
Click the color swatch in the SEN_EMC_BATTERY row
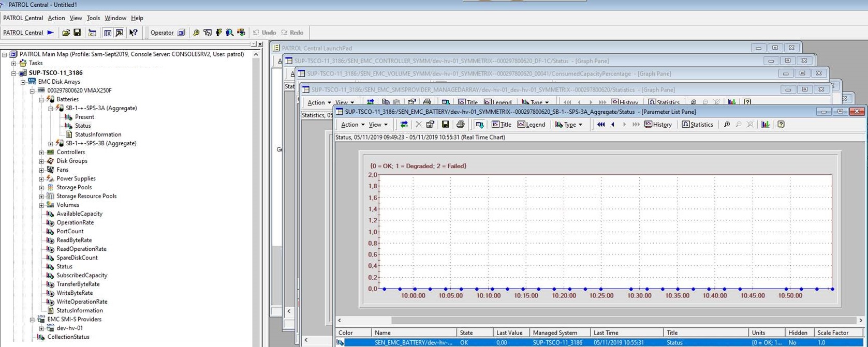coord(340,342)
